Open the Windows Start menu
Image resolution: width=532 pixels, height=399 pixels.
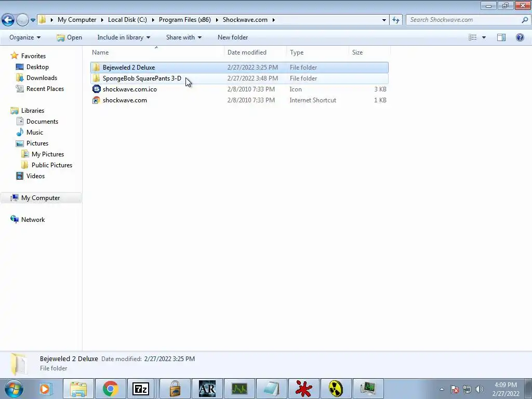(x=14, y=389)
